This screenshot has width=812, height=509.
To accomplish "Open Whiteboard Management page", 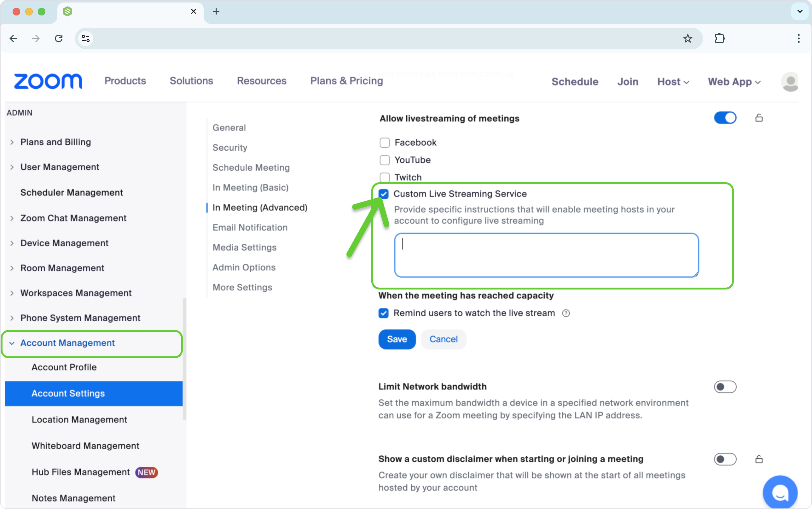I will point(85,446).
